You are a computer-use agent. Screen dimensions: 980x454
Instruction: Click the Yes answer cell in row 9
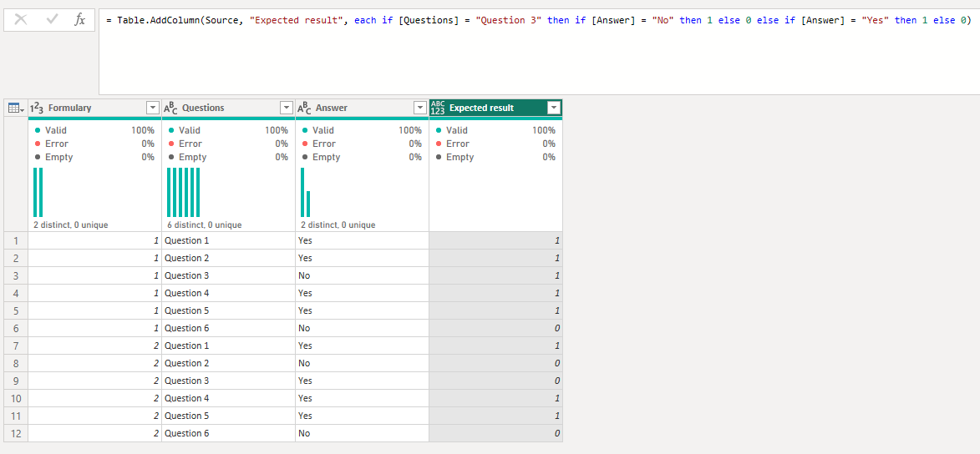click(362, 381)
